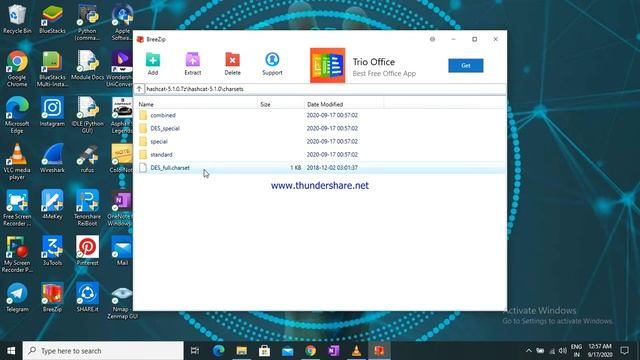Open Telegram desktop icon
Screen dimensions: 640x360
pos(17,298)
